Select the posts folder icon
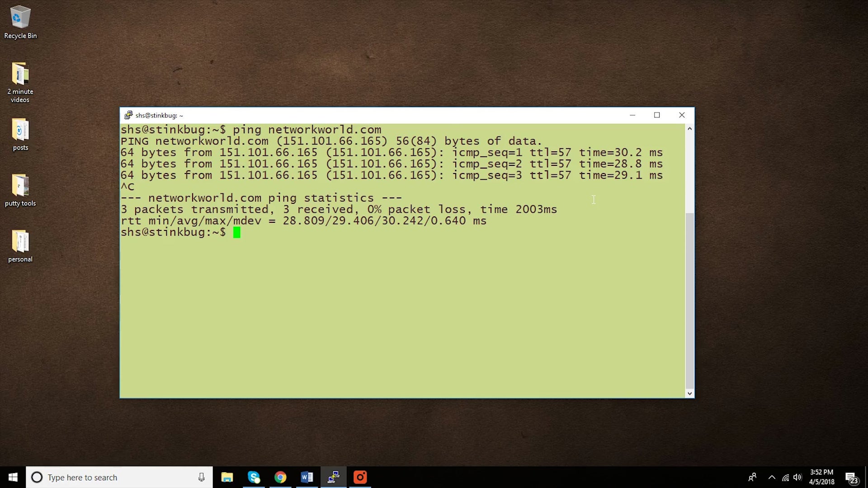The height and width of the screenshot is (488, 868). click(x=20, y=134)
